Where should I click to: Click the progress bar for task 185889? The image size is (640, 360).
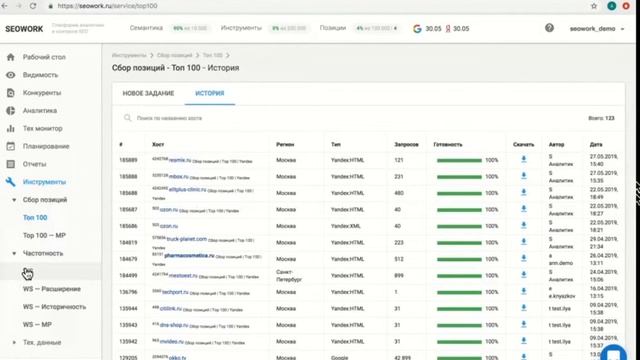(x=459, y=160)
